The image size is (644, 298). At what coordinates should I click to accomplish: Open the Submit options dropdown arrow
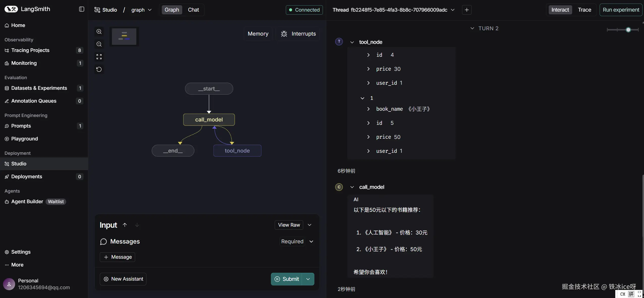tap(308, 279)
